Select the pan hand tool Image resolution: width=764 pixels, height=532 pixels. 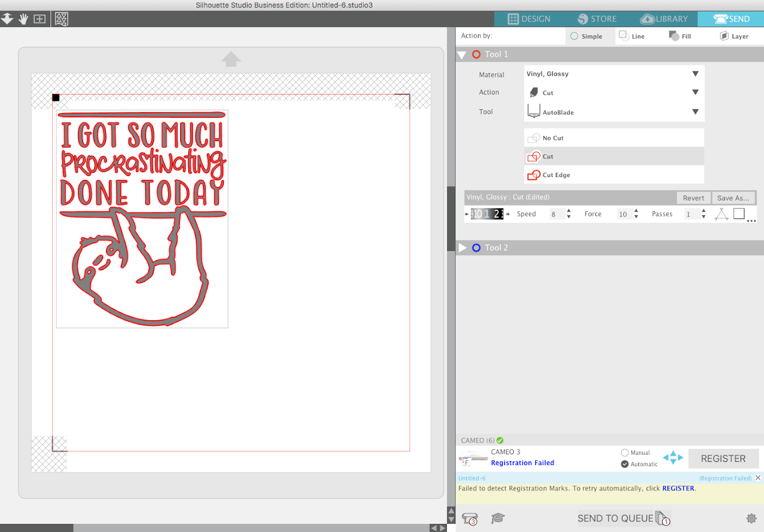pos(23,19)
